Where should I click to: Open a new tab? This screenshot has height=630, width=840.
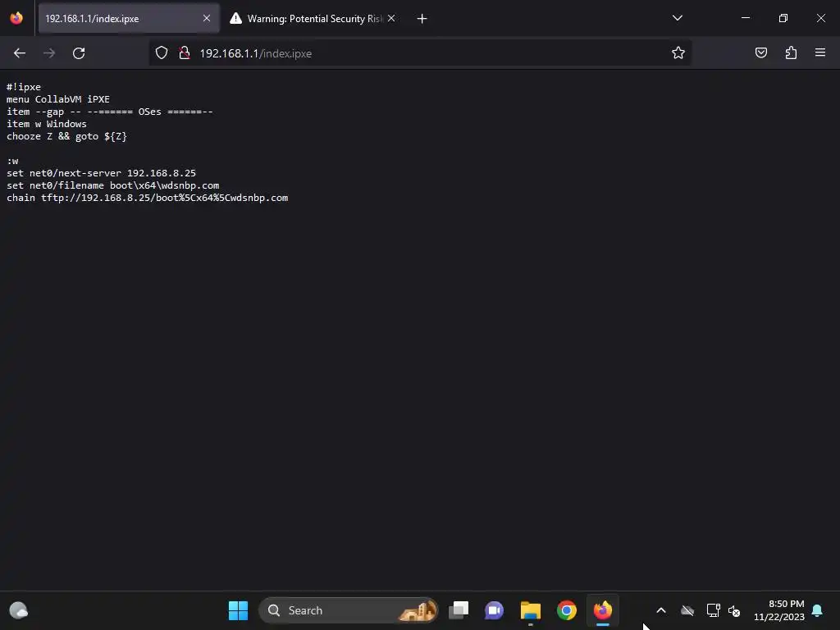422,19
